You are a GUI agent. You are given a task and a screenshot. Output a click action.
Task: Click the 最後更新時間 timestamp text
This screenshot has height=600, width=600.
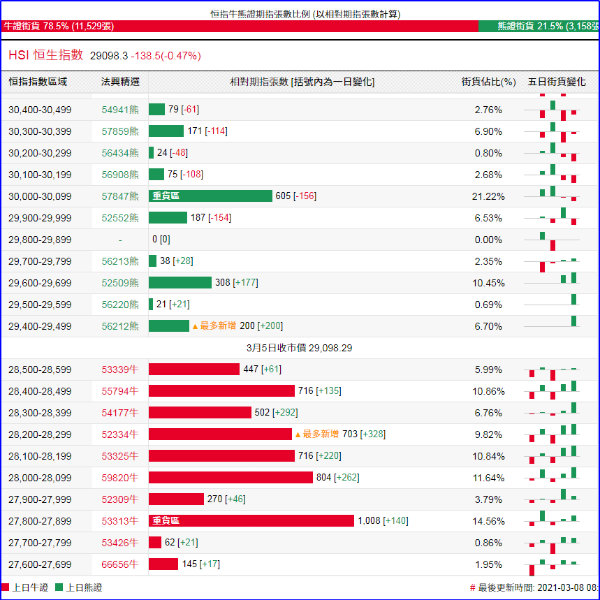pyautogui.click(x=535, y=587)
